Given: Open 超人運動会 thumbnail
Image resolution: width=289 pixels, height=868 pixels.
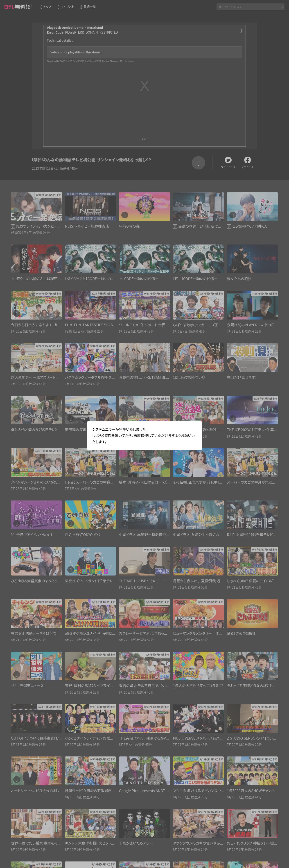Looking at the screenshot, I should 36,358.
